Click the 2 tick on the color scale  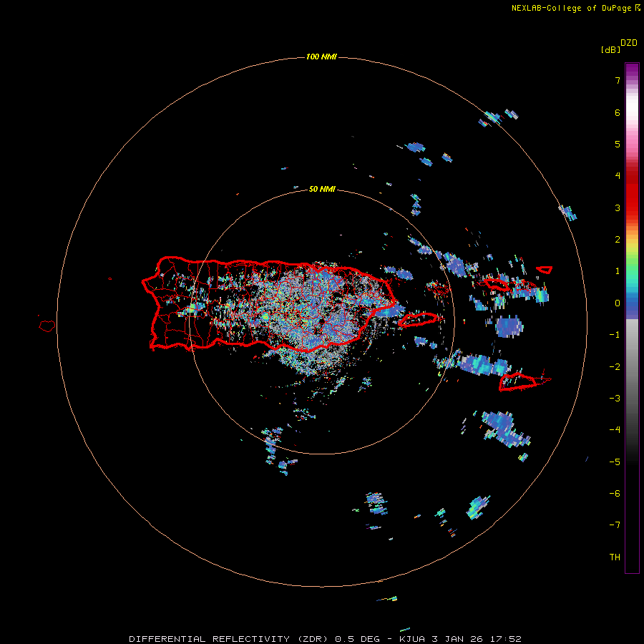(618, 240)
